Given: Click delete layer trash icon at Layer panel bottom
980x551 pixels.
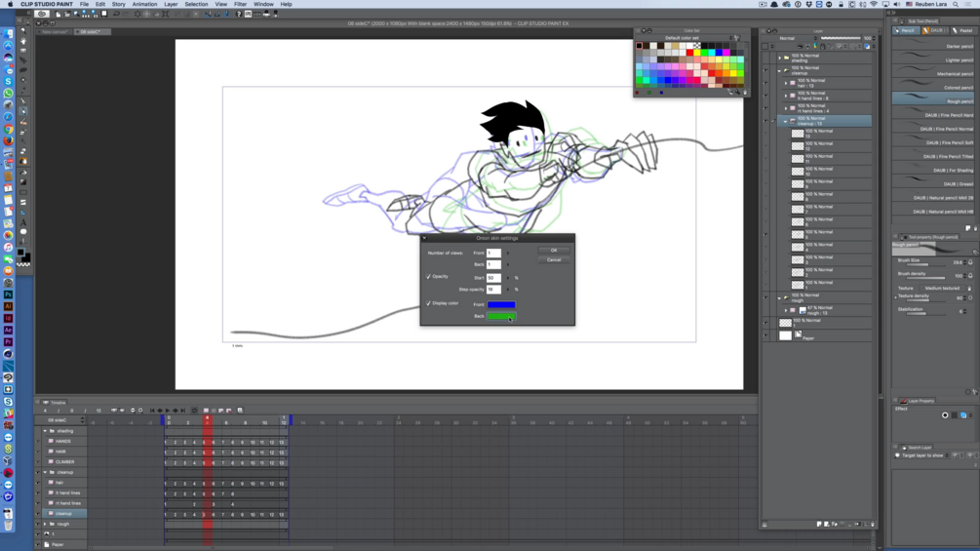Looking at the screenshot, I should click(873, 524).
